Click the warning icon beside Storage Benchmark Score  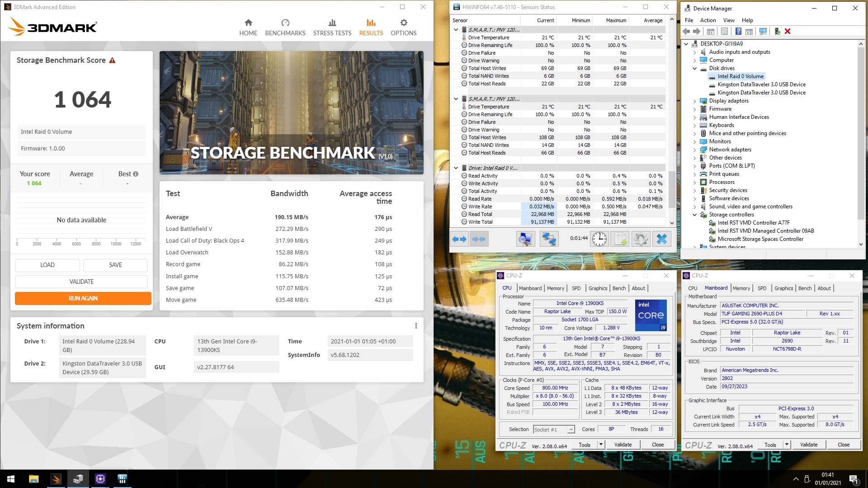[x=112, y=60]
